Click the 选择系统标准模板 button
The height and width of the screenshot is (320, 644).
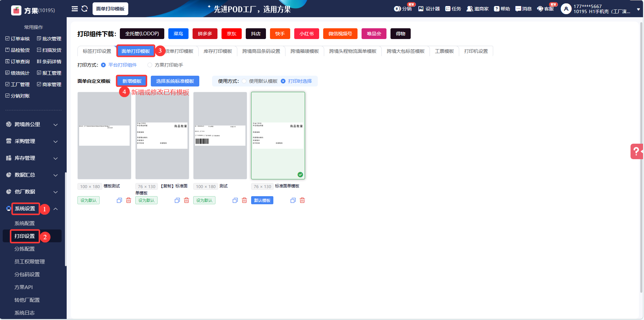(x=175, y=81)
